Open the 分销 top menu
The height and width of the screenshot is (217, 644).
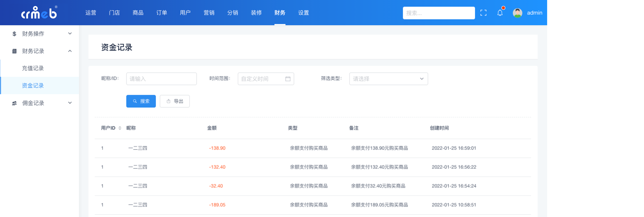point(233,13)
